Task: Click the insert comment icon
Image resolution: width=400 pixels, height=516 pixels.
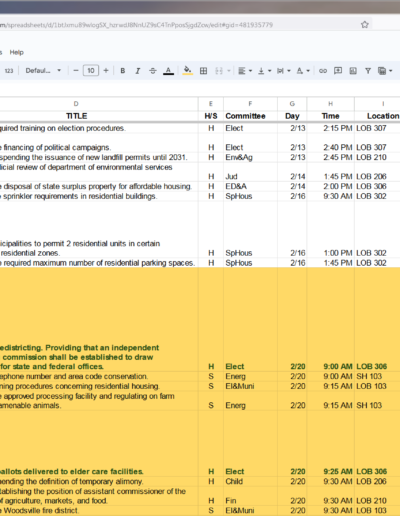Action: coord(338,71)
